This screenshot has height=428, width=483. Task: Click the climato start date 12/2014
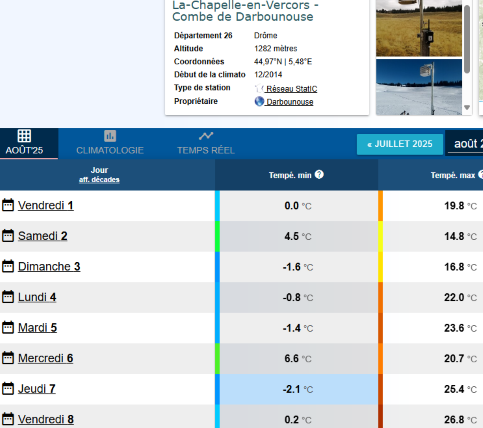click(268, 75)
